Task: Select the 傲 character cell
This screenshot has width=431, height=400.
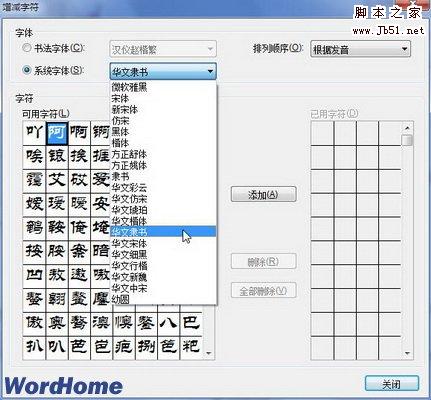Action: click(34, 324)
